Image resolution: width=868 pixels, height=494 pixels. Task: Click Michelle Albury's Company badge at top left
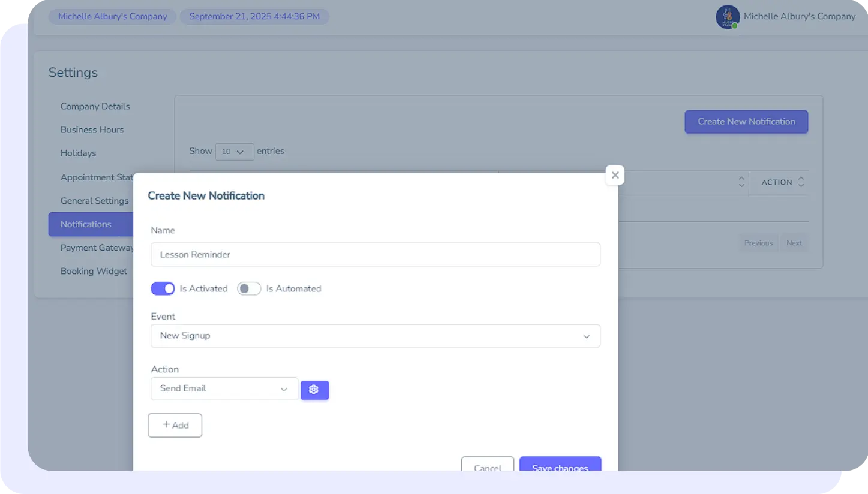coord(113,17)
